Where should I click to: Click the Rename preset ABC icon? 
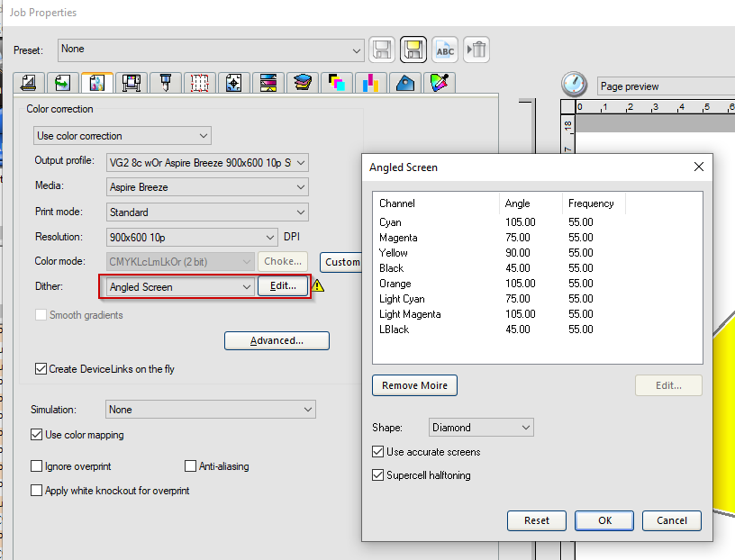[444, 50]
